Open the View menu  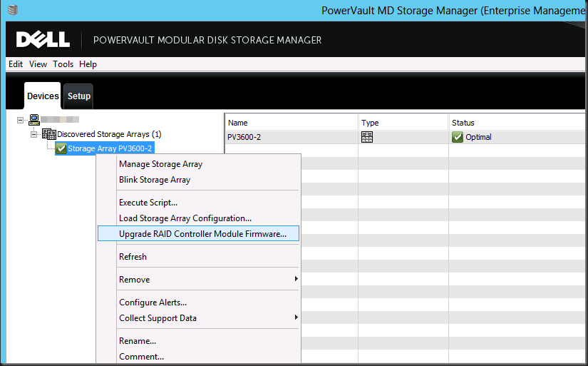pyautogui.click(x=38, y=64)
